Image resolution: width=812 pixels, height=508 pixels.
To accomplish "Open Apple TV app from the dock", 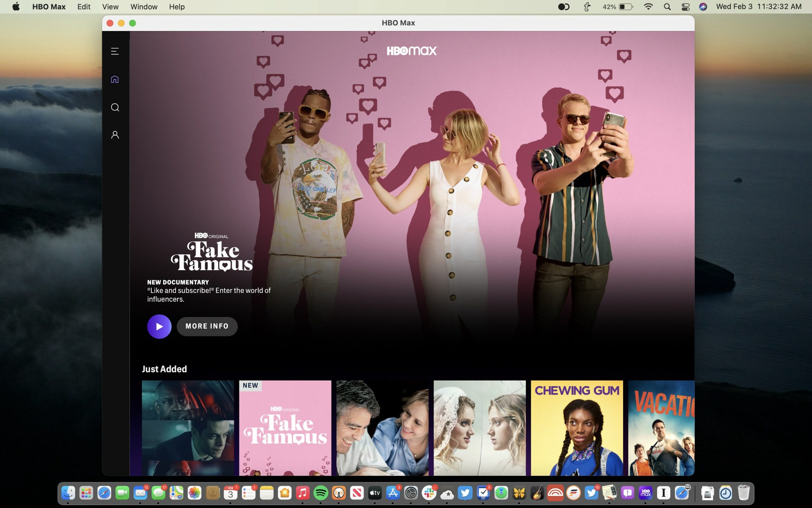I will coord(375,493).
